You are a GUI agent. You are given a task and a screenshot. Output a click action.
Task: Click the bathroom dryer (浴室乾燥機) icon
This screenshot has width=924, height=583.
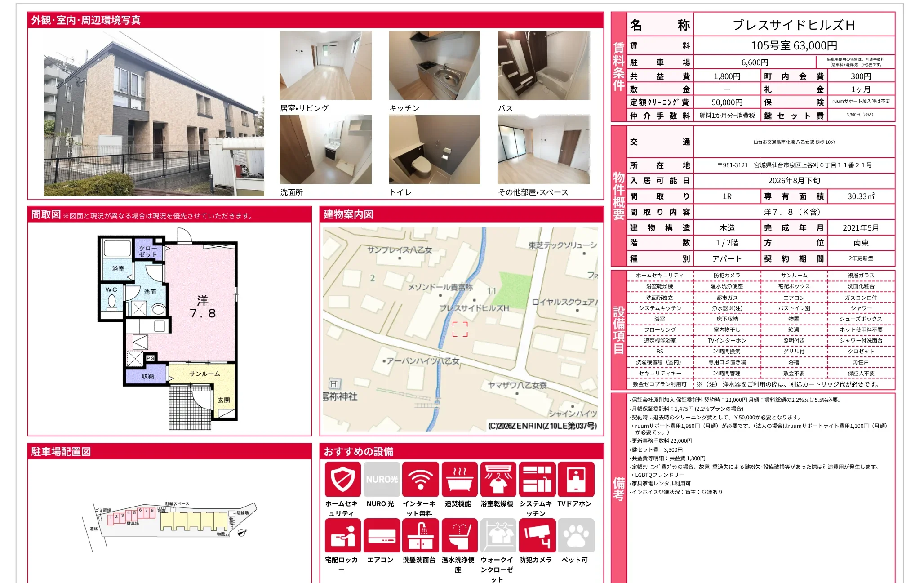click(498, 479)
